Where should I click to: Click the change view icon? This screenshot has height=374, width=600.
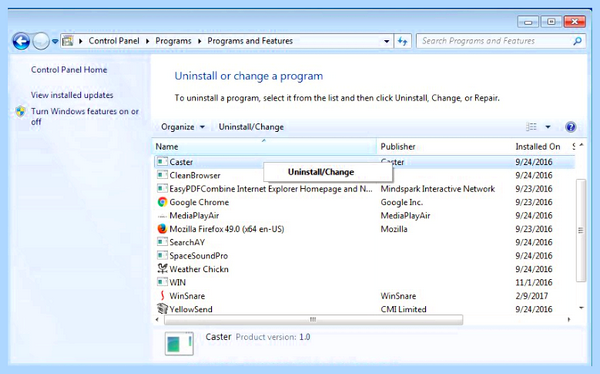[531, 127]
